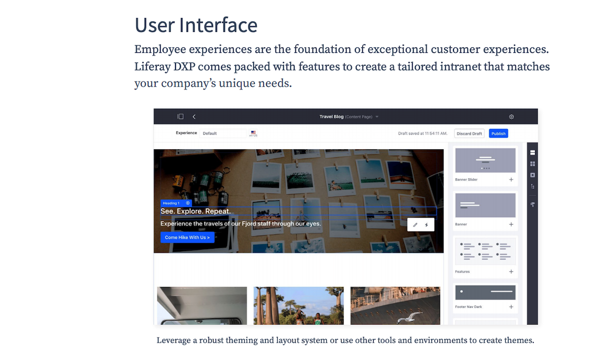The image size is (600, 364).
Task: Add the Banner fragment with plus icon
Action: 511,225
